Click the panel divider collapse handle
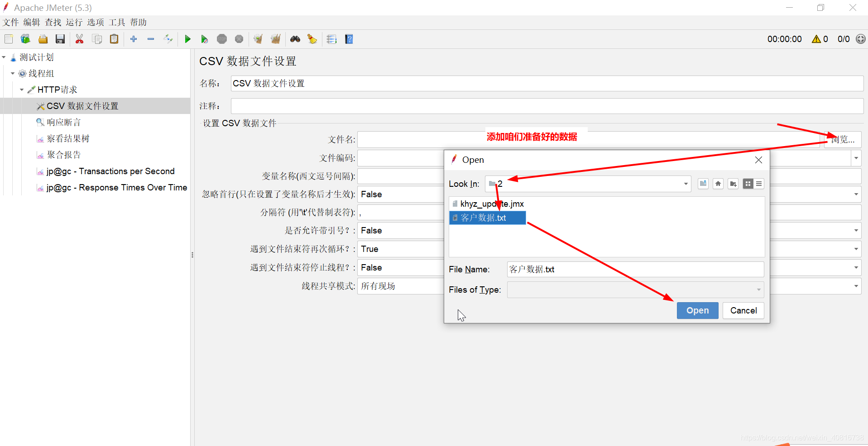The height and width of the screenshot is (446, 868). click(192, 255)
